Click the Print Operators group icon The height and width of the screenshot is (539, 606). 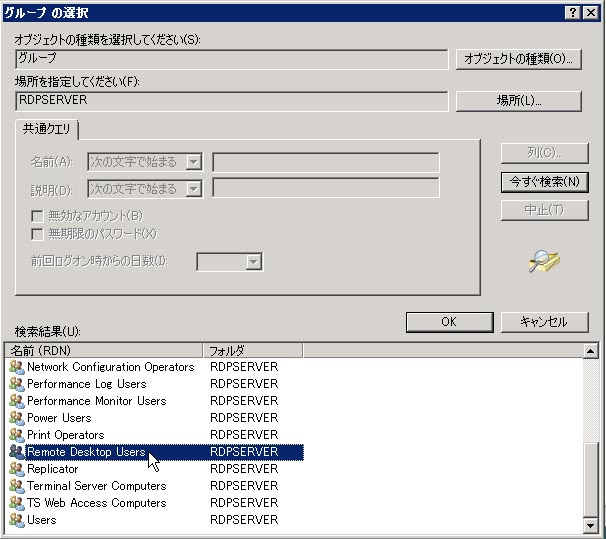[x=17, y=435]
